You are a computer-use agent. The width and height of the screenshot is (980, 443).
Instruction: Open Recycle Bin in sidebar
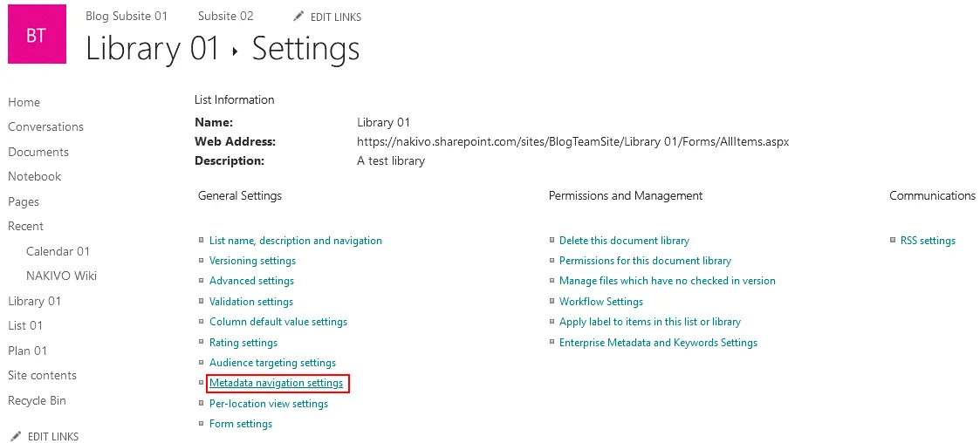38,400
